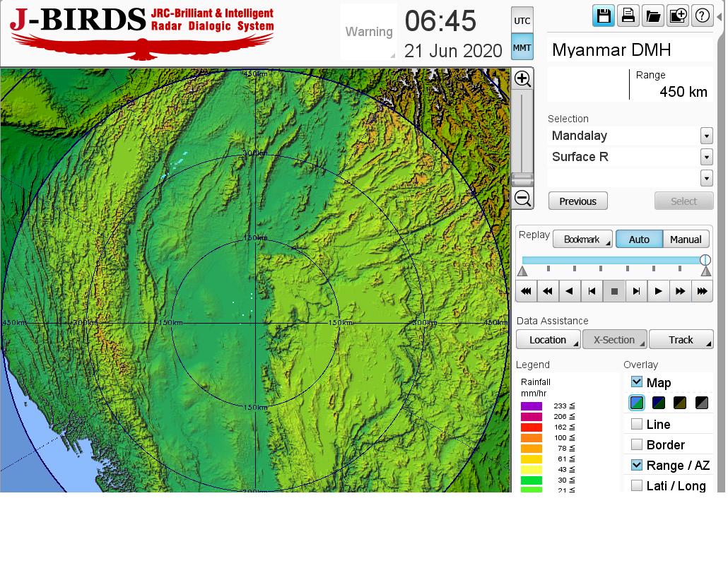
Task: Enable the Border overlay checkbox
Action: pos(637,444)
